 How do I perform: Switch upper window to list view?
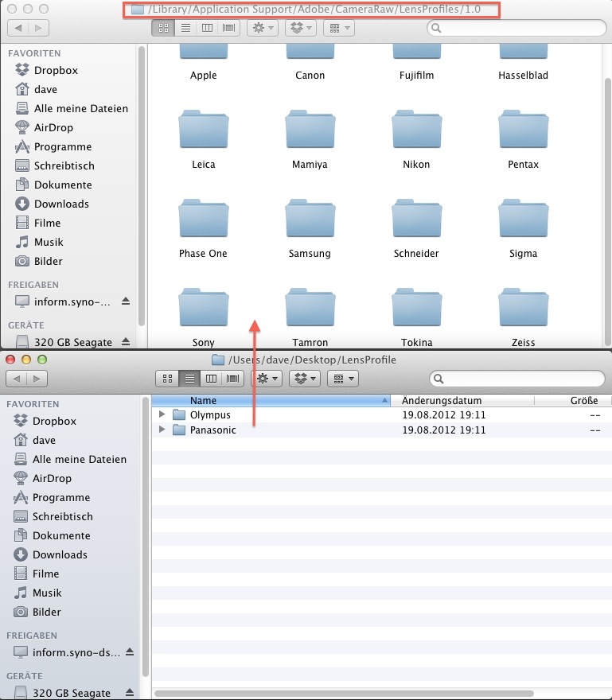pyautogui.click(x=185, y=28)
